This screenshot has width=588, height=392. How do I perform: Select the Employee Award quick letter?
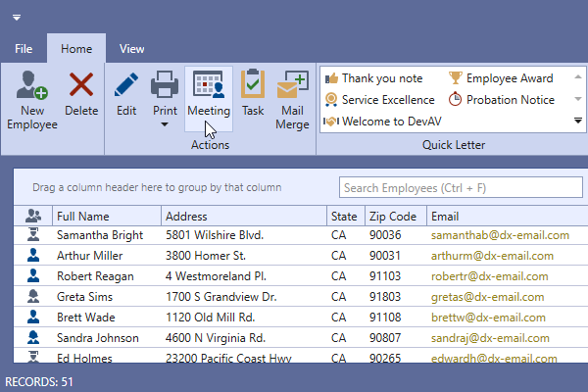click(501, 78)
